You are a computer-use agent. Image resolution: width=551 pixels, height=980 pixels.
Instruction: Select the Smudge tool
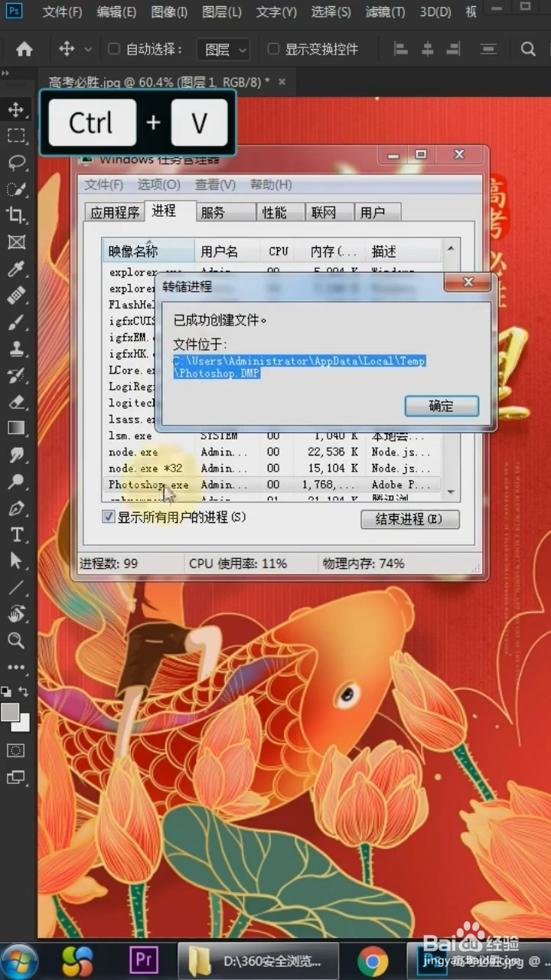[x=16, y=455]
